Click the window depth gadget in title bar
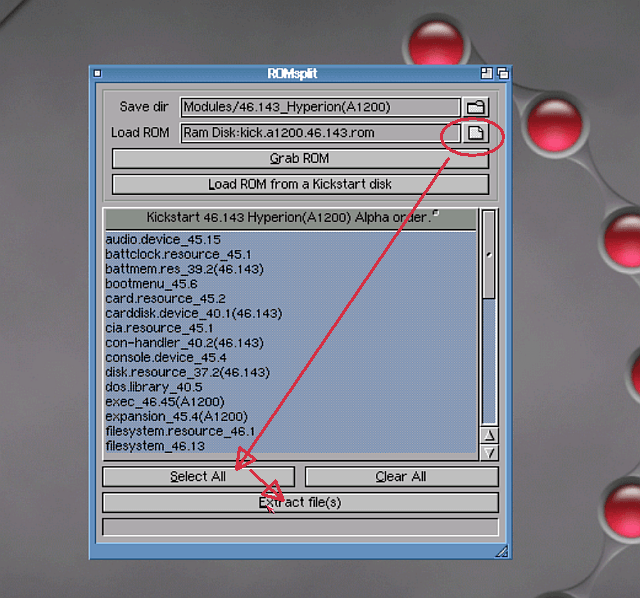Image resolution: width=640 pixels, height=598 pixels. [502, 73]
